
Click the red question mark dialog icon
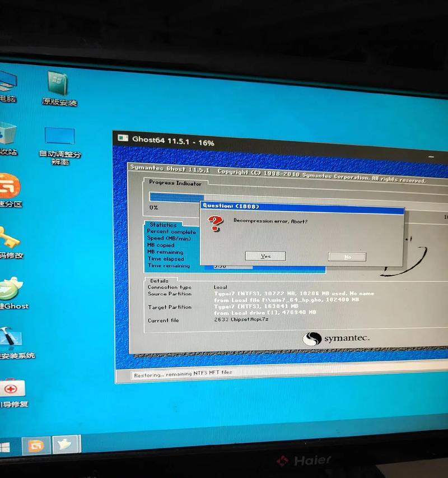point(216,224)
